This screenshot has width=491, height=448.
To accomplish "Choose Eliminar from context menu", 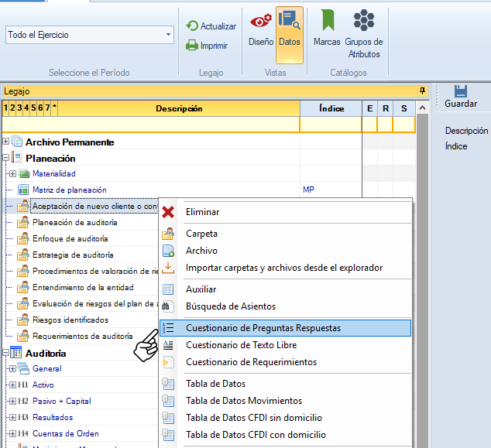I will (x=202, y=212).
